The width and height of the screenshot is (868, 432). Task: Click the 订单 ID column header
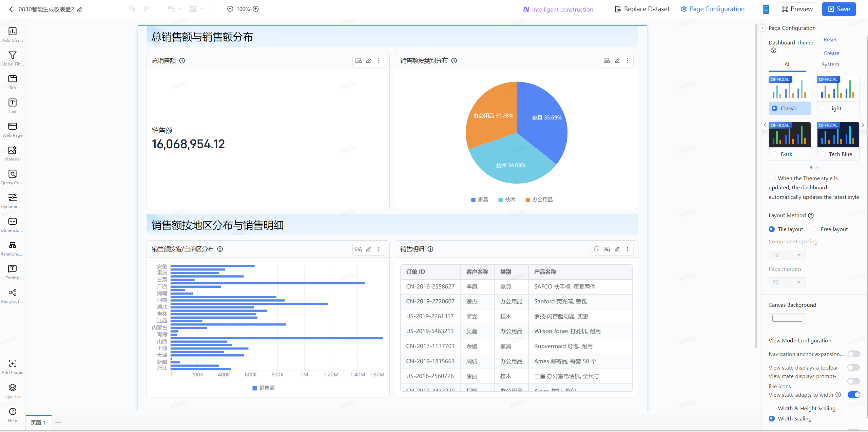tap(430, 272)
